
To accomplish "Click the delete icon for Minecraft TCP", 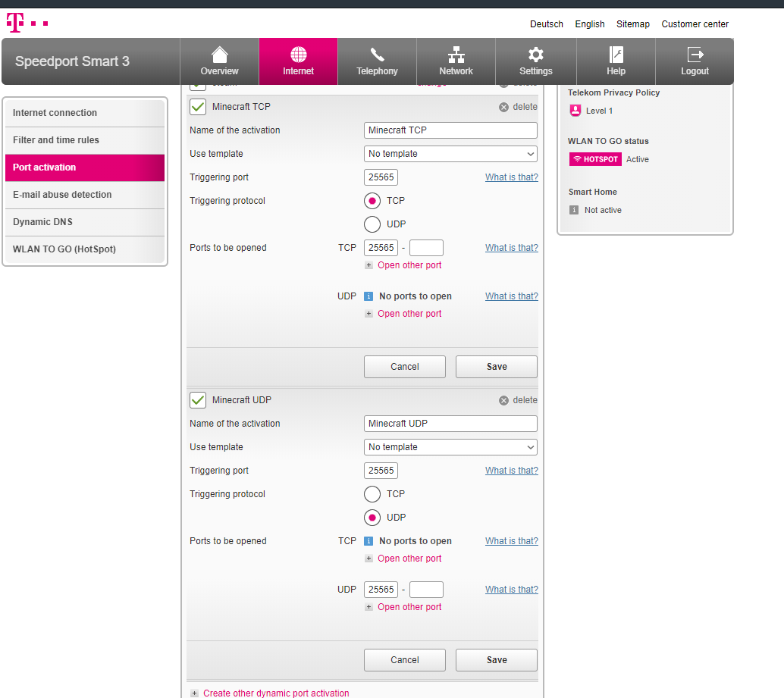I will point(503,107).
